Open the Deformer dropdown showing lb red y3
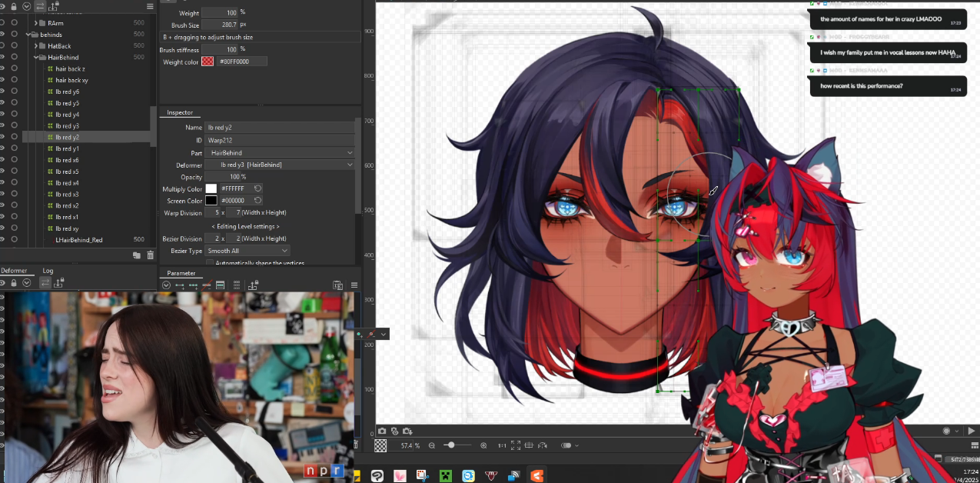 280,165
